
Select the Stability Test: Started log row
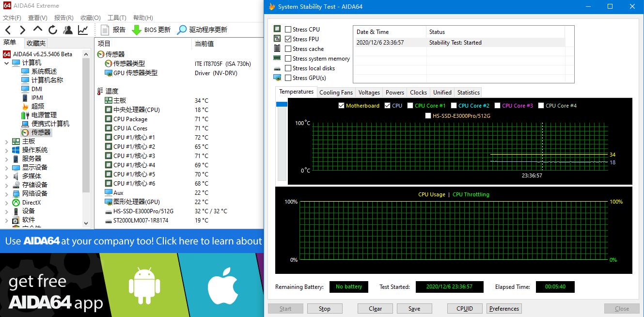click(x=460, y=43)
